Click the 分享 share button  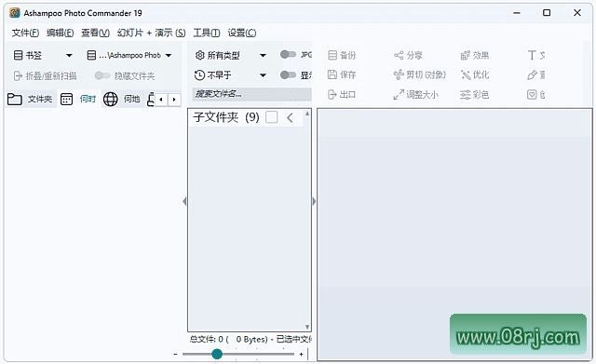[x=408, y=56]
